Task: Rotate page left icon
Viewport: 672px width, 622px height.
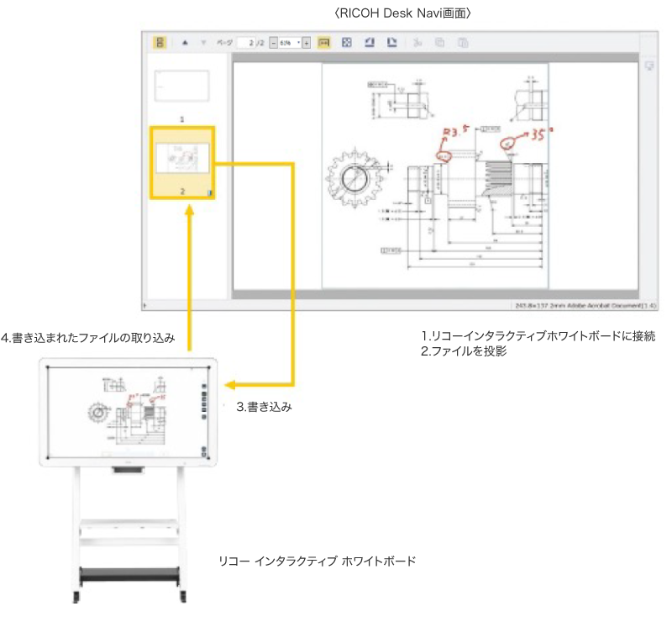Action: click(x=370, y=42)
